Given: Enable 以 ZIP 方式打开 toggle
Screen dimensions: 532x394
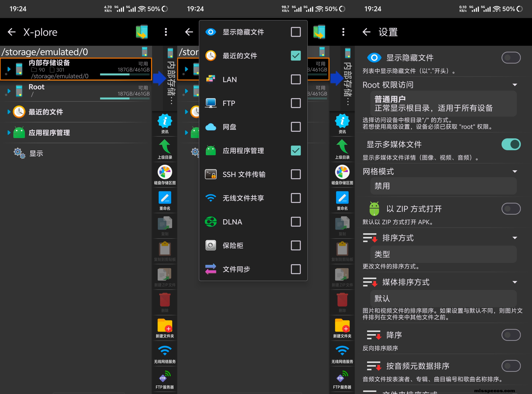Looking at the screenshot, I should [x=511, y=209].
